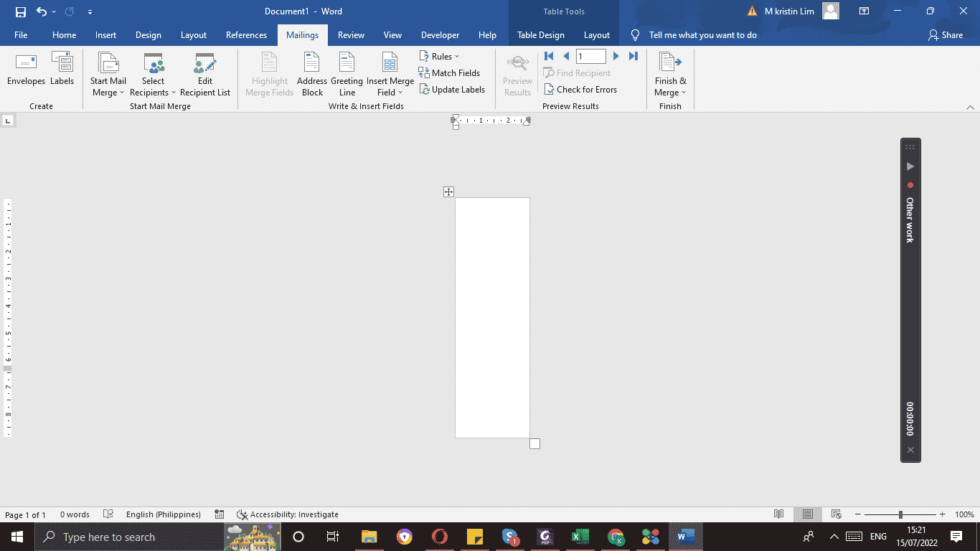Open the notification center icon

(956, 537)
